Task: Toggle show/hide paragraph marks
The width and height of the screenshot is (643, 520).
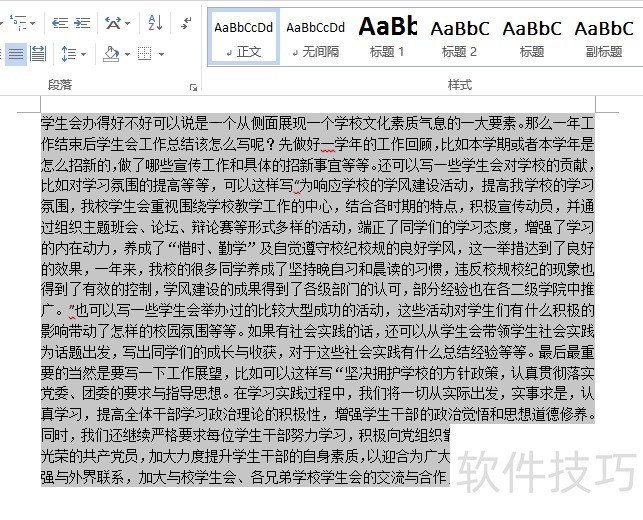Action: tap(186, 23)
